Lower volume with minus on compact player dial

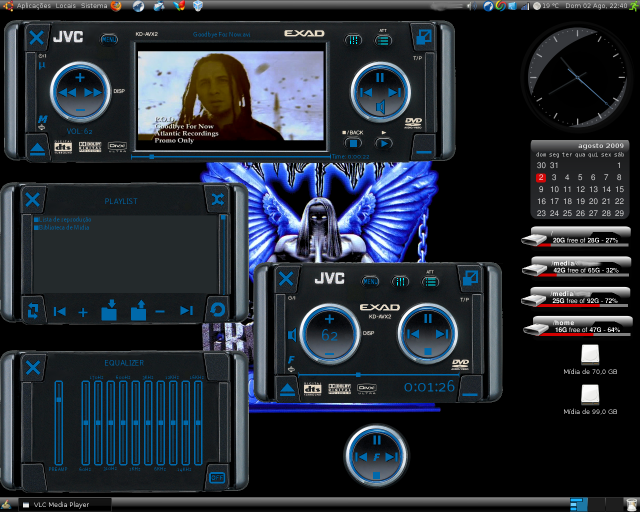(x=330, y=354)
